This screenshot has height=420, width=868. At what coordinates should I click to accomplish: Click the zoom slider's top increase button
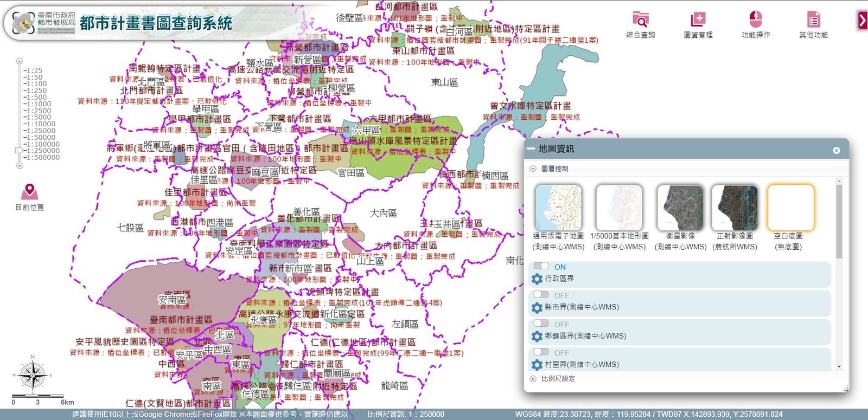pos(20,61)
